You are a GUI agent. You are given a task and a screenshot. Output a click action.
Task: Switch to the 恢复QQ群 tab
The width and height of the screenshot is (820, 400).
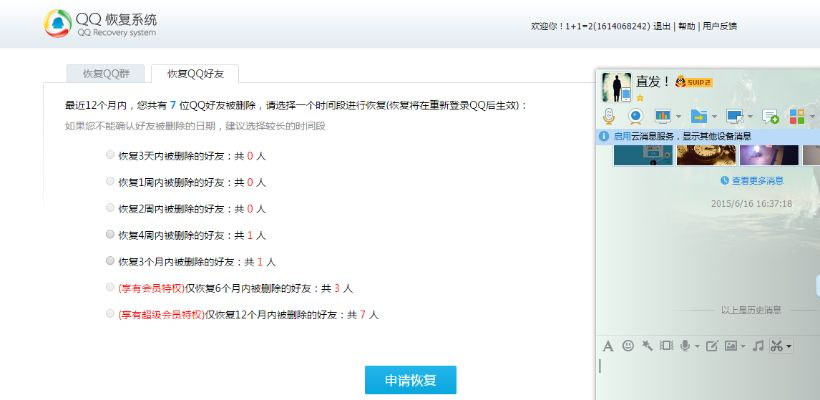click(105, 73)
